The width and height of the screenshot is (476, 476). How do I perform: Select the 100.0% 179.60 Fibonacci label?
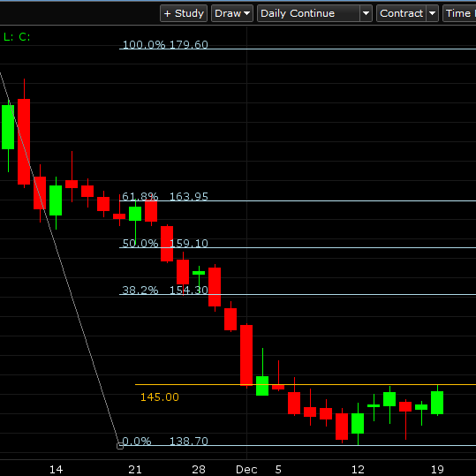point(165,45)
